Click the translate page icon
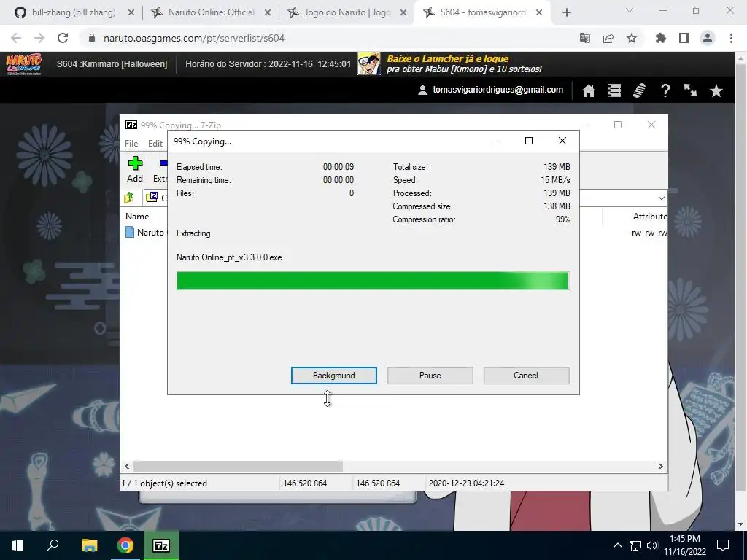747x560 pixels. 584,38
